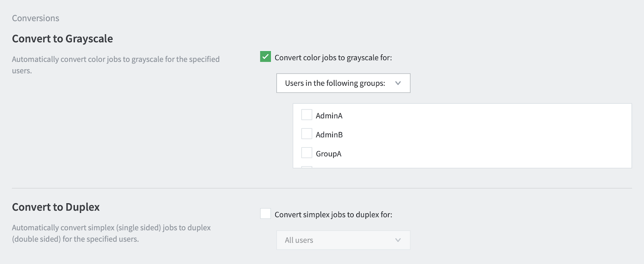This screenshot has width=644, height=264.
Task: Open the 'Users in the following groups' dropdown
Action: 343,83
